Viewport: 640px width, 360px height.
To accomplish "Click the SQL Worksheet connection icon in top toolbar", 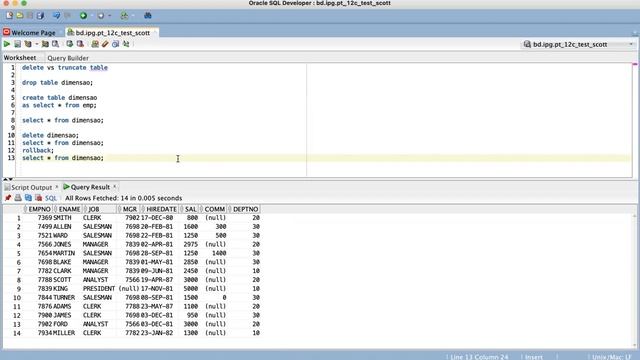I will [124, 16].
